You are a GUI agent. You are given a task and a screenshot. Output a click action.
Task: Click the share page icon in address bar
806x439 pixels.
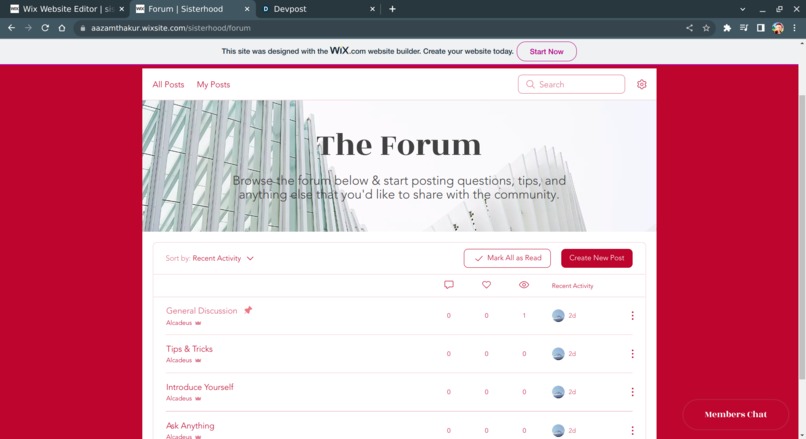(689, 28)
